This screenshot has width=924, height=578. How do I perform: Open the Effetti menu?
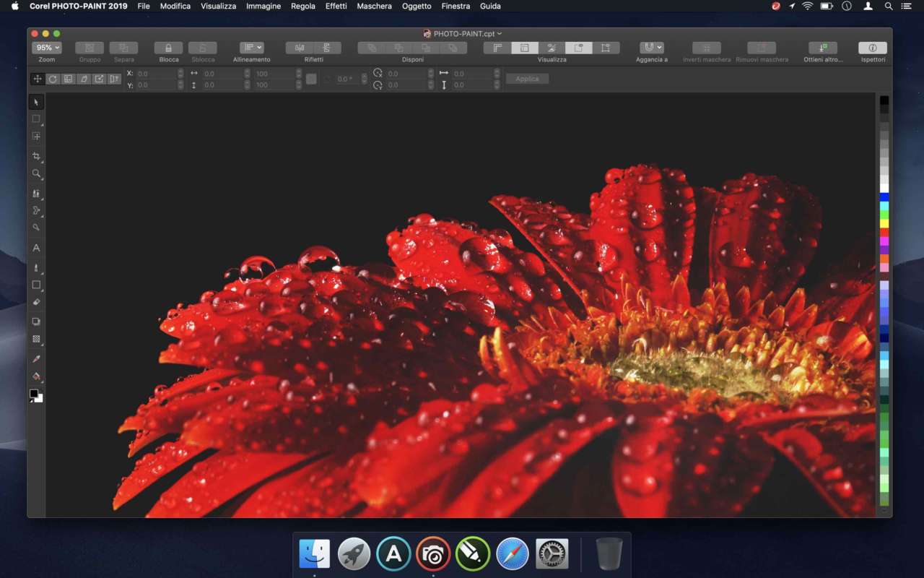[336, 6]
